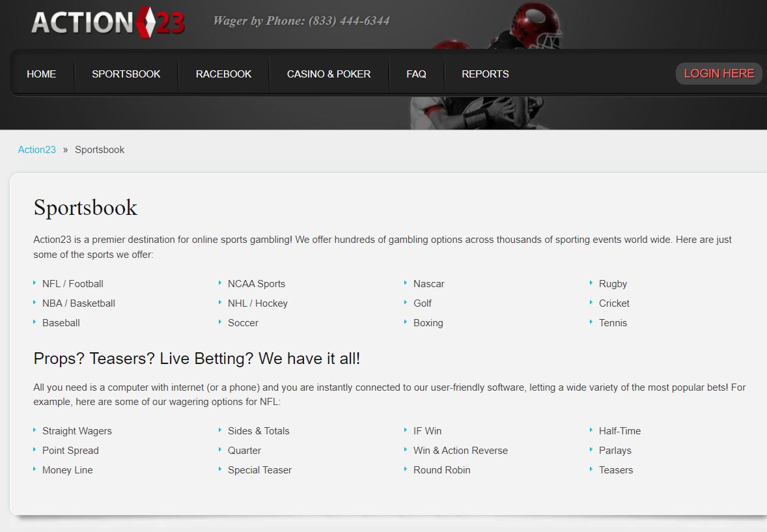The image size is (767, 532).
Task: Select the Half-Time option
Action: (x=620, y=431)
